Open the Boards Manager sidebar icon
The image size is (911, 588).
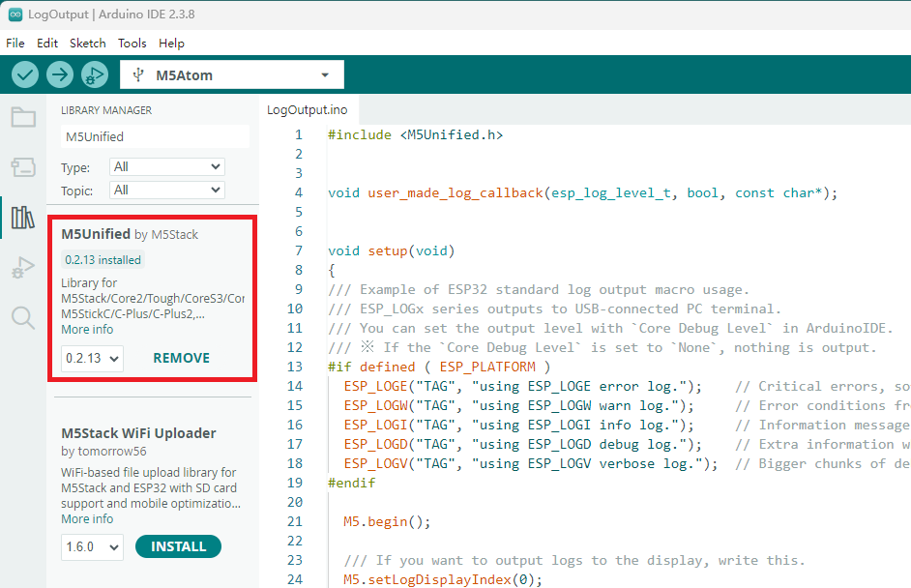point(23,168)
